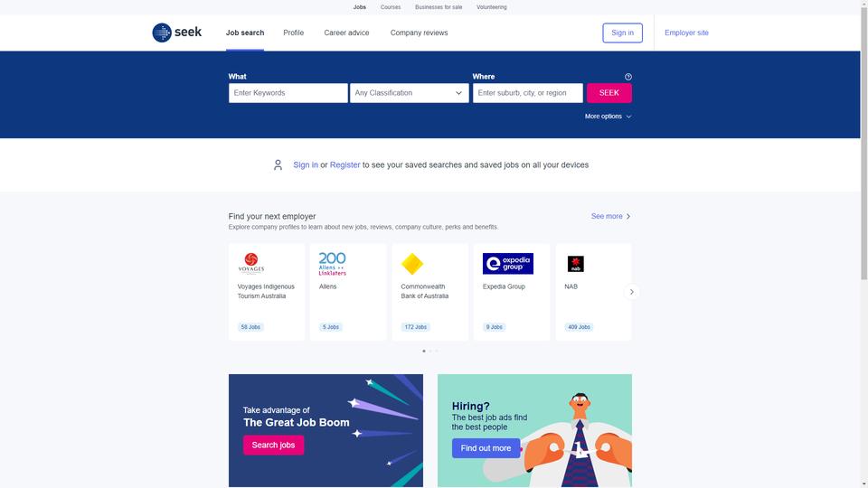Click the Enter Keywords input field
The height and width of the screenshot is (488, 868).
[288, 93]
